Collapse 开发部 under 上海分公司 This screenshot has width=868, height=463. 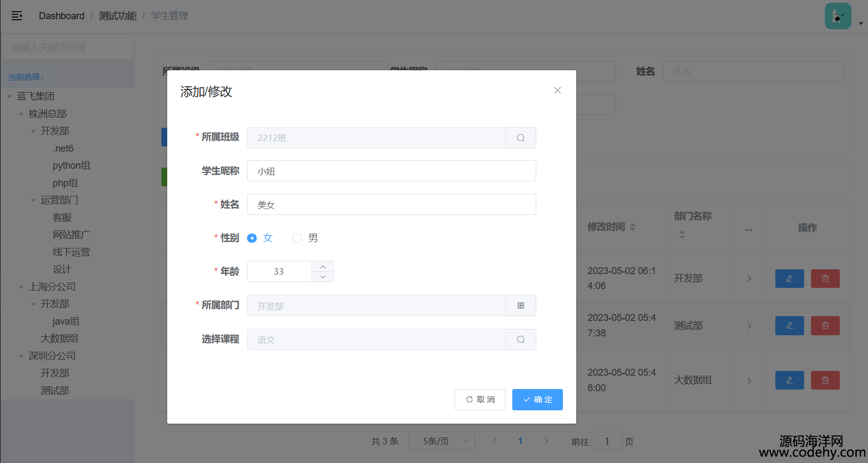(34, 304)
